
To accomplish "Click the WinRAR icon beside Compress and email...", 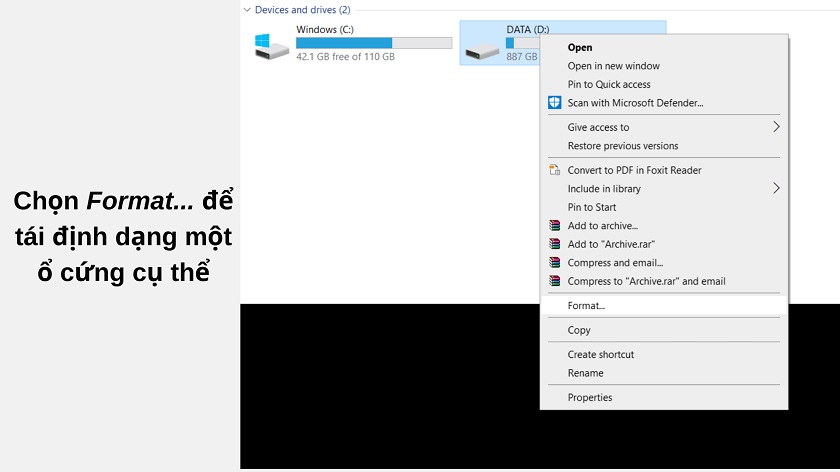I will (554, 263).
